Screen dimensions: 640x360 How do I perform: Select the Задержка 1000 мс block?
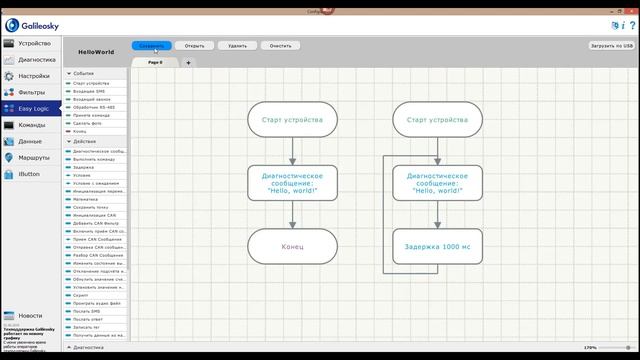[438, 247]
